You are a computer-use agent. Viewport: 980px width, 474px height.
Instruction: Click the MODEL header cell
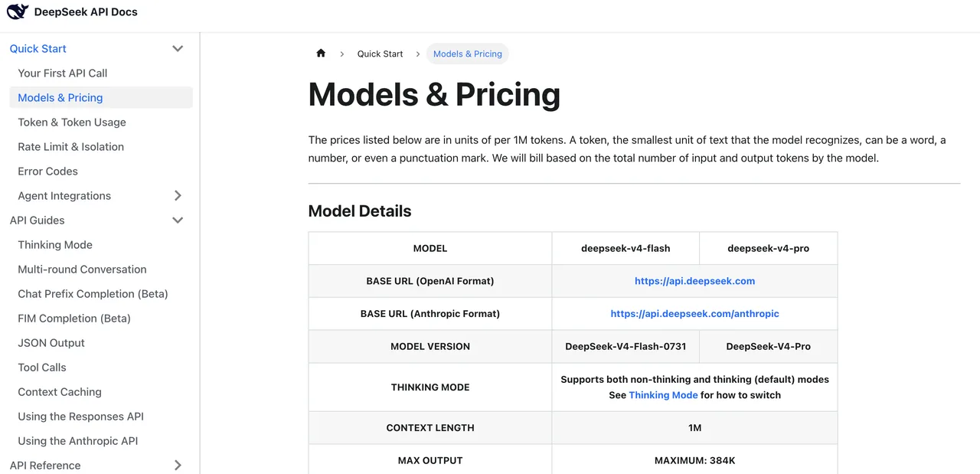[x=430, y=248]
